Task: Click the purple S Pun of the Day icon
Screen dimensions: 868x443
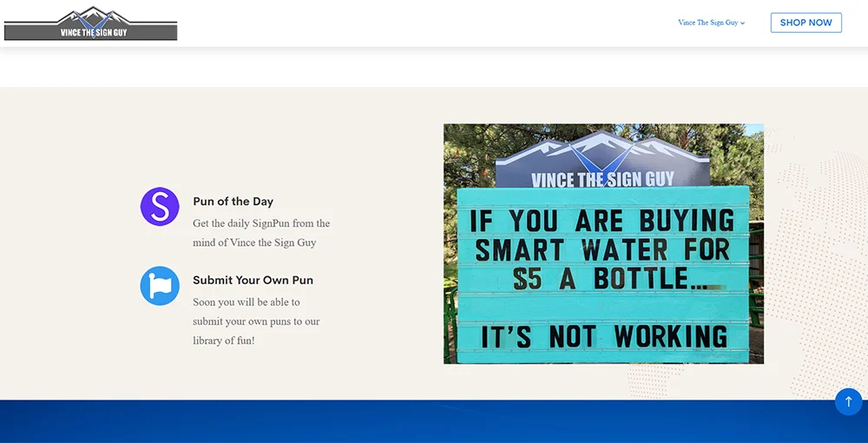Action: (160, 207)
